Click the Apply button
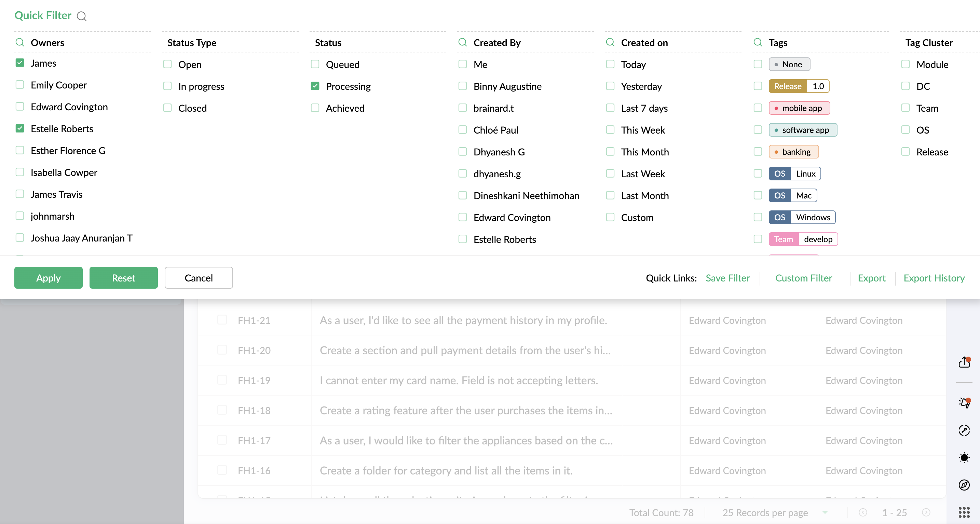 coord(48,278)
